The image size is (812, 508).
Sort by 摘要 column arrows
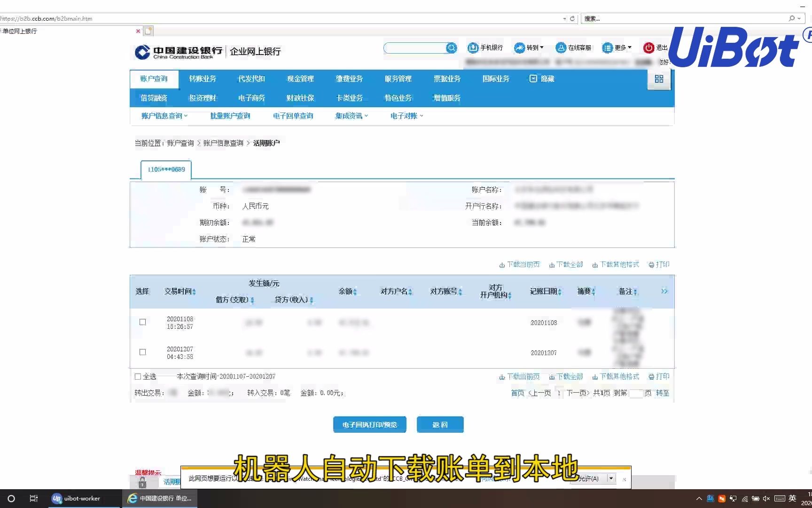593,292
